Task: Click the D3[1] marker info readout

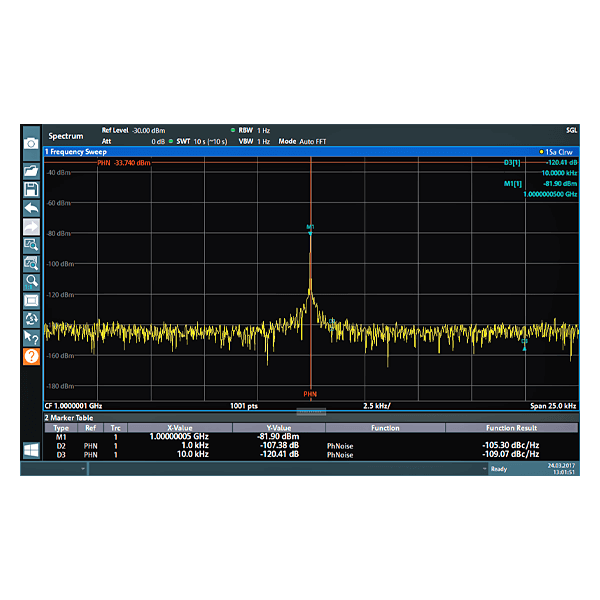Action: (540, 168)
